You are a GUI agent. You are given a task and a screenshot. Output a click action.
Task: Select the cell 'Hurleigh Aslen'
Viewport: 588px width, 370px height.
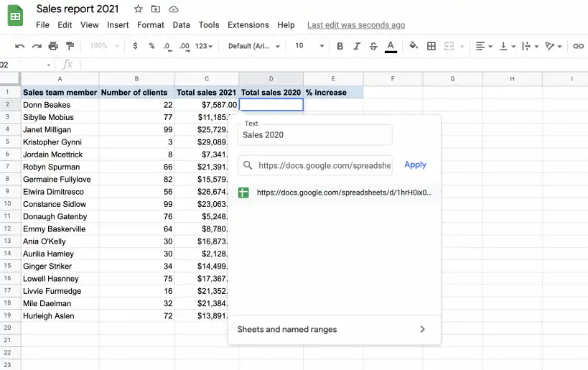coord(60,315)
